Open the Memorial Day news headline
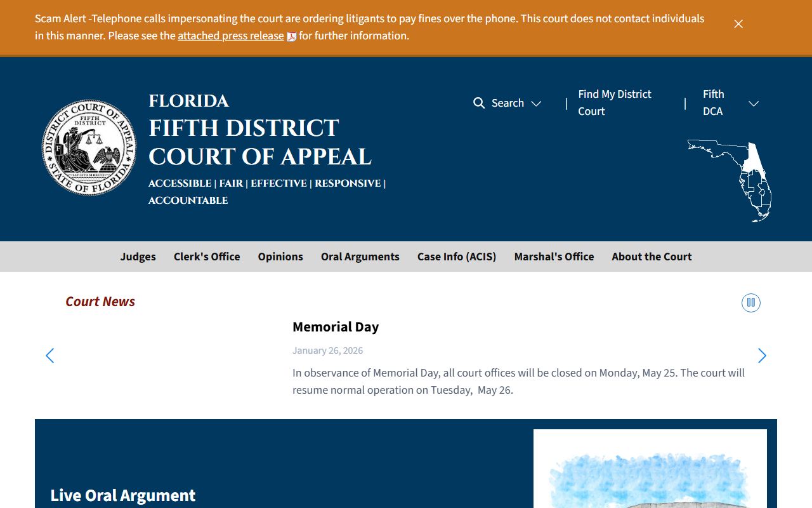The image size is (812, 508). [x=336, y=327]
